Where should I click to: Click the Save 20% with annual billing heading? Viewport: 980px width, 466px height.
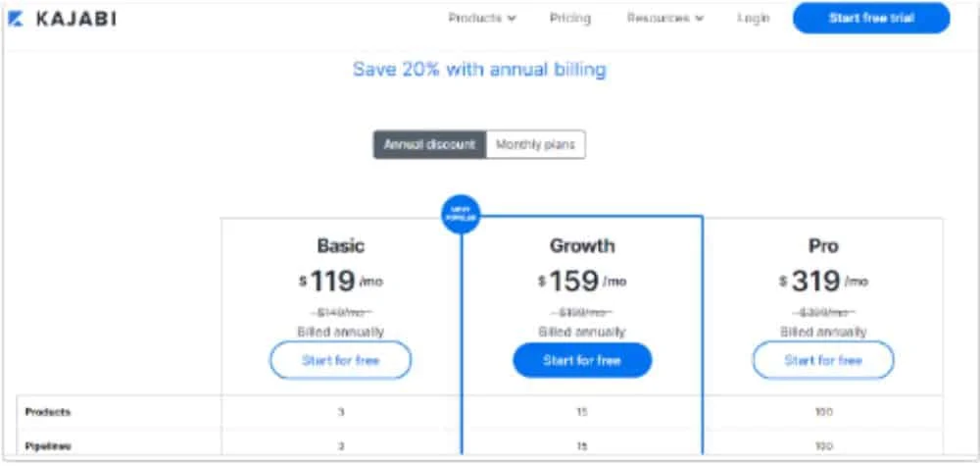(x=479, y=69)
